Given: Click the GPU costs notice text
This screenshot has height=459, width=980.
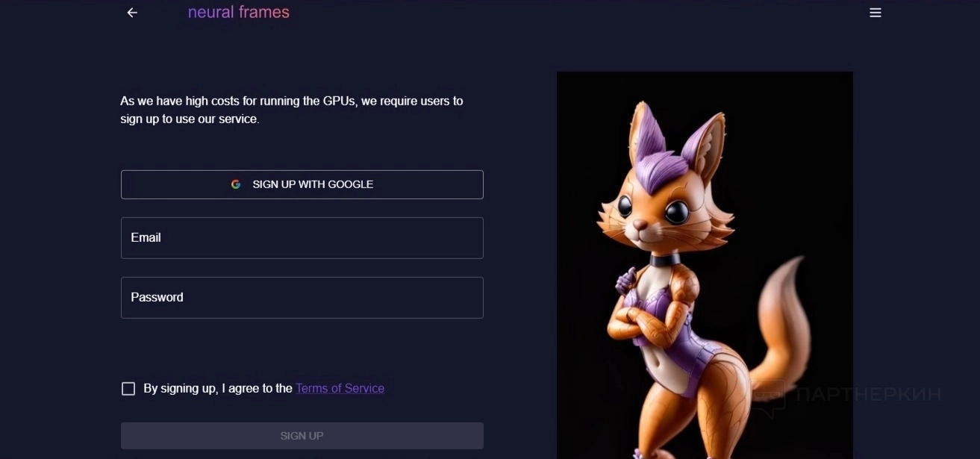Looking at the screenshot, I should click(x=292, y=110).
